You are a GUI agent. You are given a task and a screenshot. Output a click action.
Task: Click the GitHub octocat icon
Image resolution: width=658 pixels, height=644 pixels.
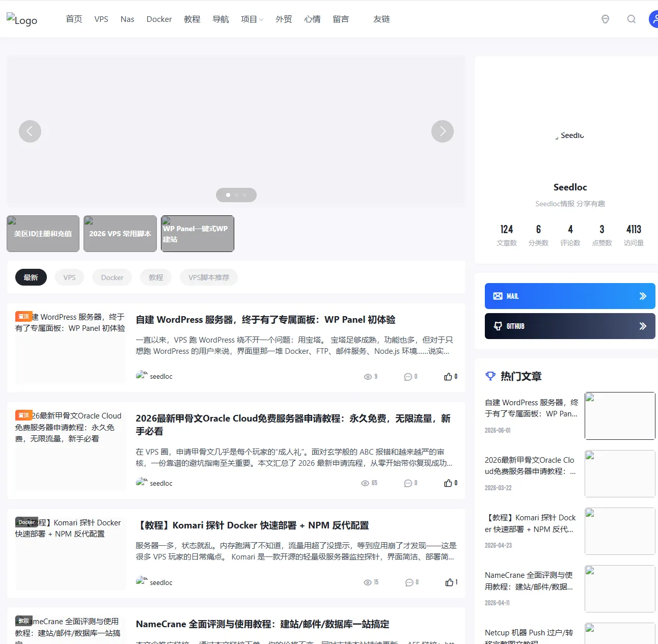pyautogui.click(x=498, y=326)
